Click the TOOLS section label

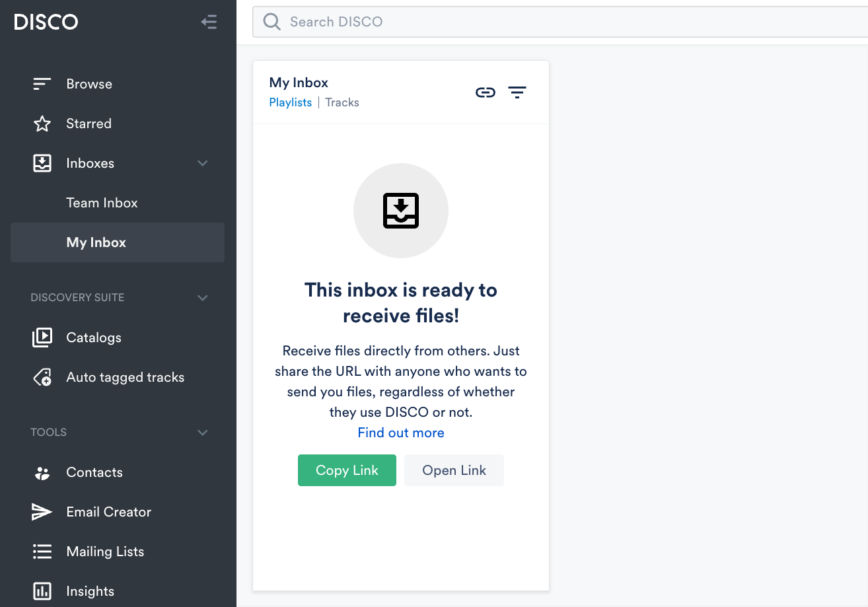click(x=48, y=433)
